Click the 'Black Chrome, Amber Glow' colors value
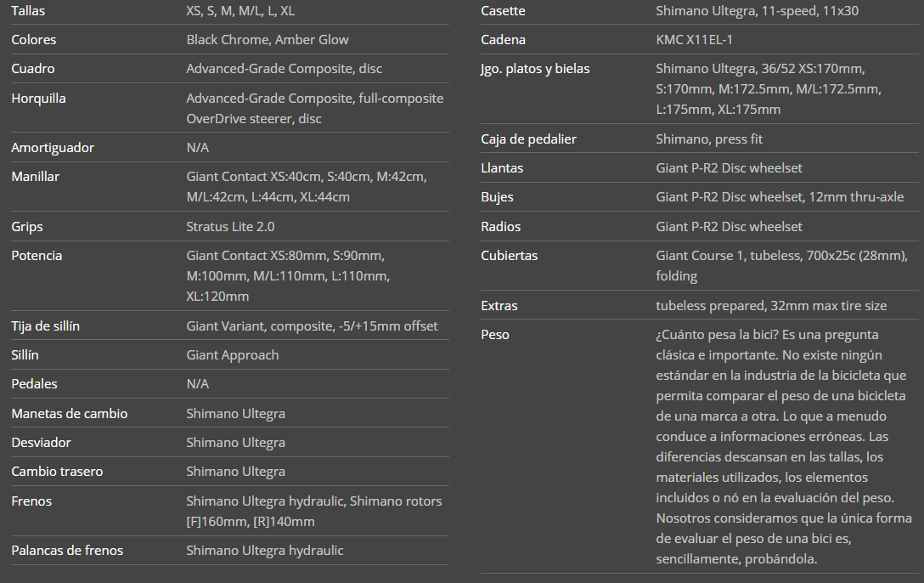Image resolution: width=924 pixels, height=583 pixels. (268, 40)
